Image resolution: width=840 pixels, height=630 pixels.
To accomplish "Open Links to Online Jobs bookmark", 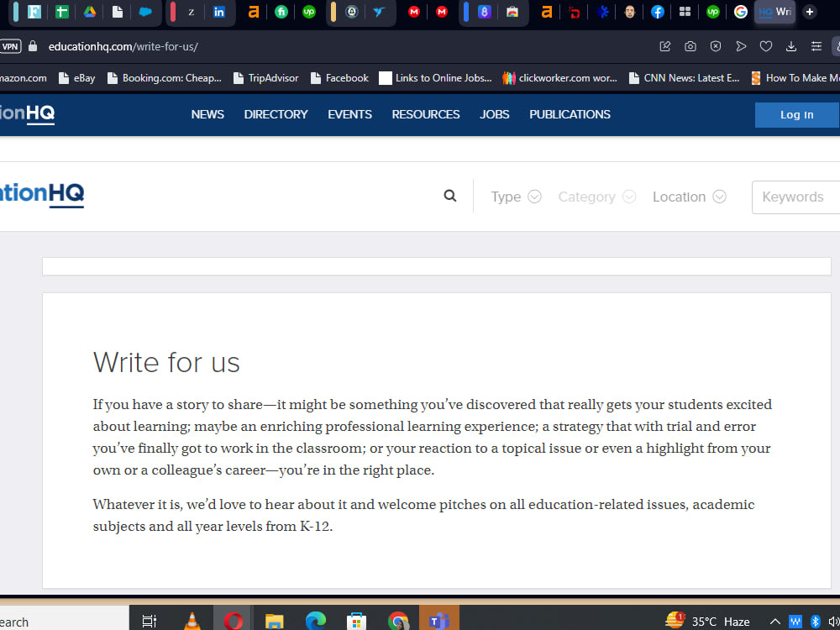I will click(435, 78).
